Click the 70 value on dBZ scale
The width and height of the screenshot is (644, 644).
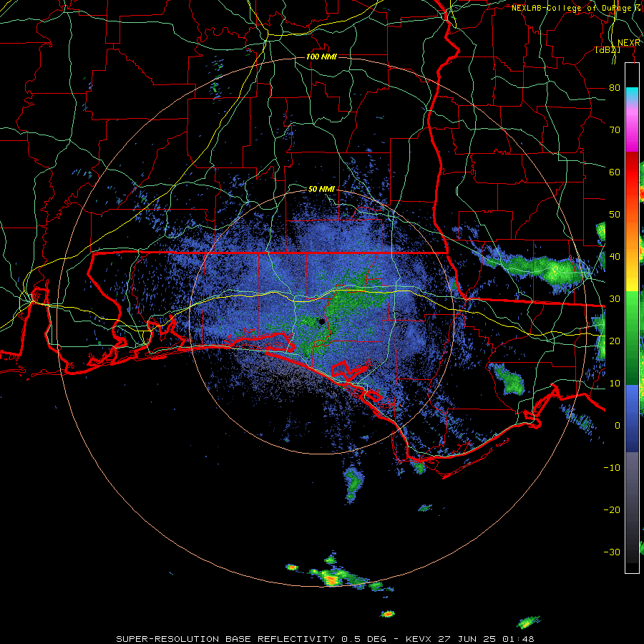615,130
